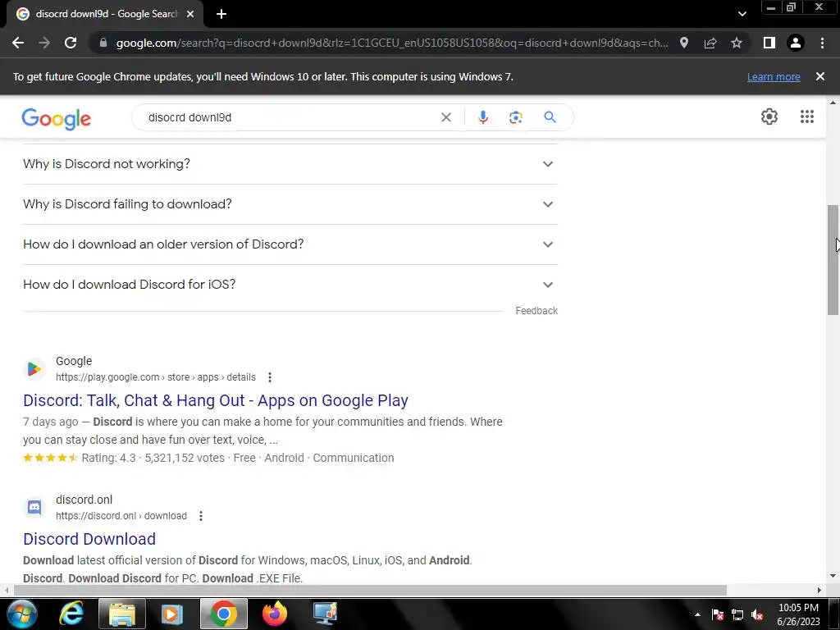Screen dimensions: 840x630
Task: Launch Internet Explorer from taskbar
Action: click(71, 614)
